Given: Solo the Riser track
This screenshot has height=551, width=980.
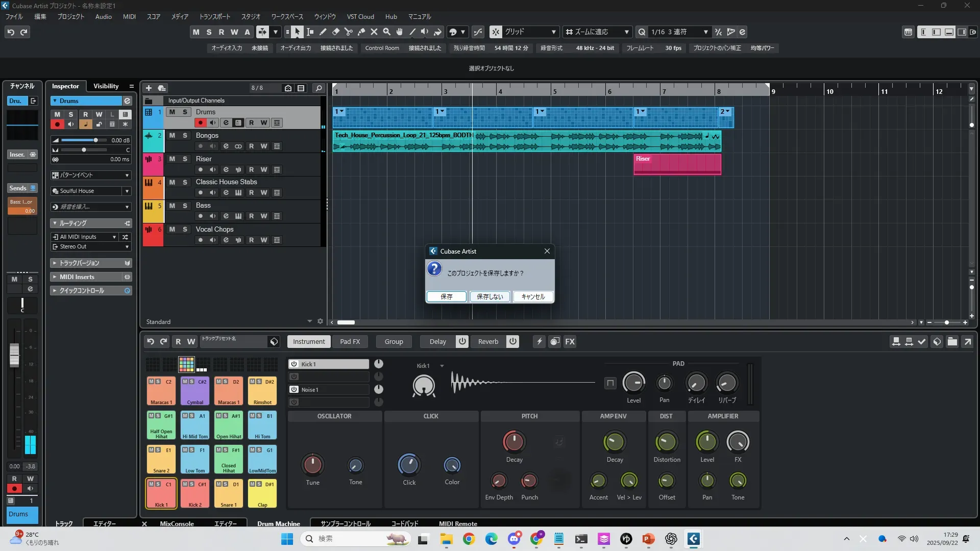Looking at the screenshot, I should pos(185,159).
